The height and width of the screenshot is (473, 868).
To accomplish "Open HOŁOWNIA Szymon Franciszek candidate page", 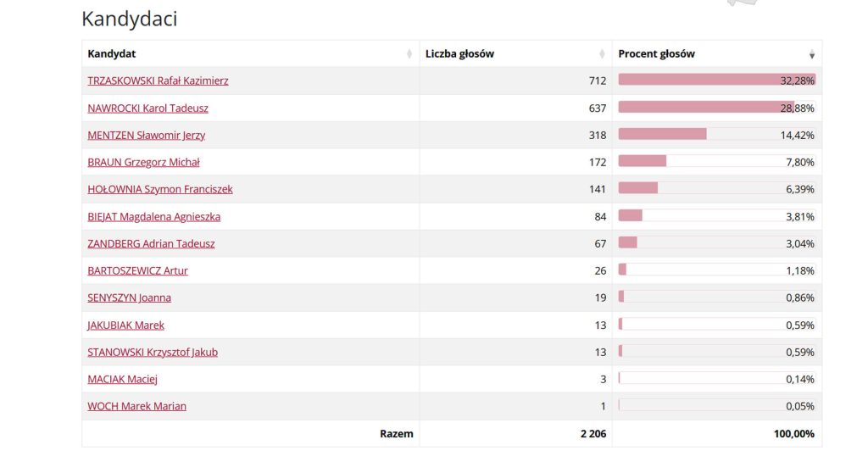I will [159, 190].
